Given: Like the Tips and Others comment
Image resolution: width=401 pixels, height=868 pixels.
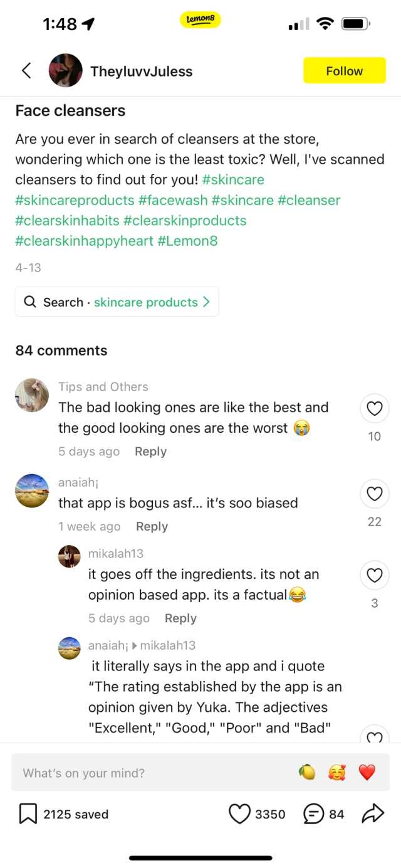Looking at the screenshot, I should pos(374,409).
